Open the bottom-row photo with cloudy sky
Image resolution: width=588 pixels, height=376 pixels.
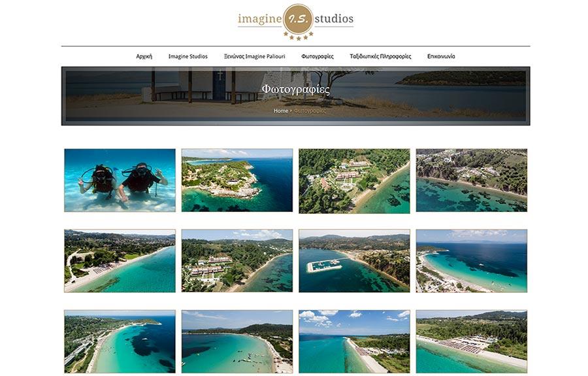pyautogui.click(x=354, y=341)
